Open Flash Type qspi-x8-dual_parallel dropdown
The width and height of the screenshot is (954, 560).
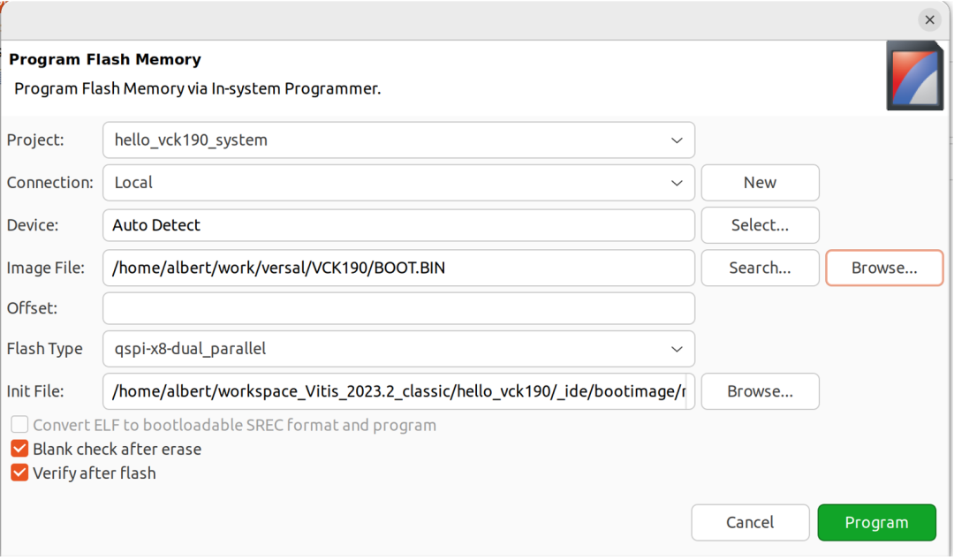click(398, 349)
